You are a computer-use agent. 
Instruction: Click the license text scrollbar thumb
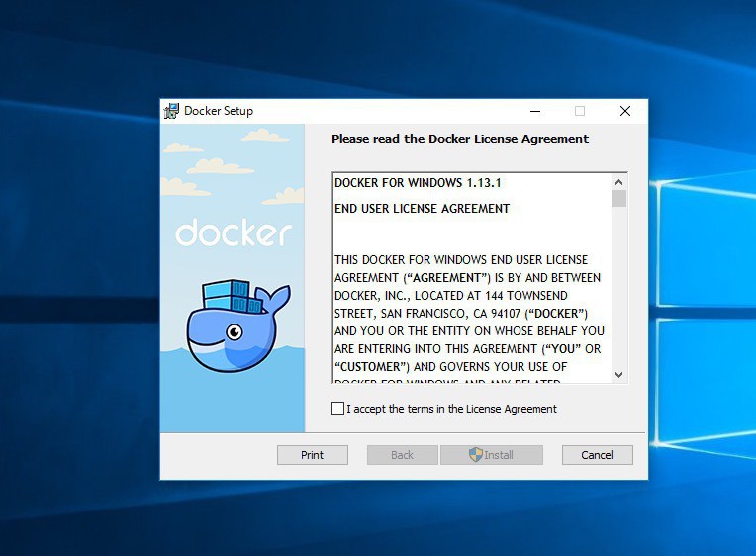pyautogui.click(x=619, y=198)
